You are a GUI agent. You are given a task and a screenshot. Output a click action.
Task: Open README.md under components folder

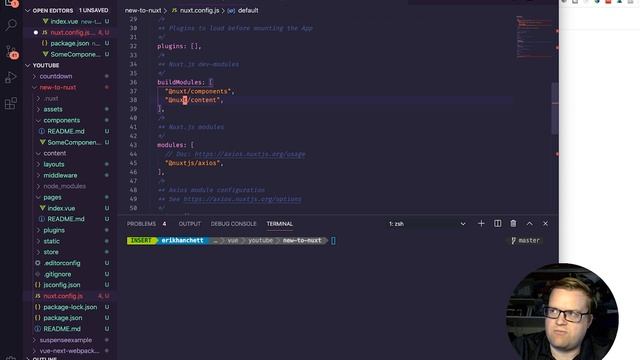(x=66, y=131)
